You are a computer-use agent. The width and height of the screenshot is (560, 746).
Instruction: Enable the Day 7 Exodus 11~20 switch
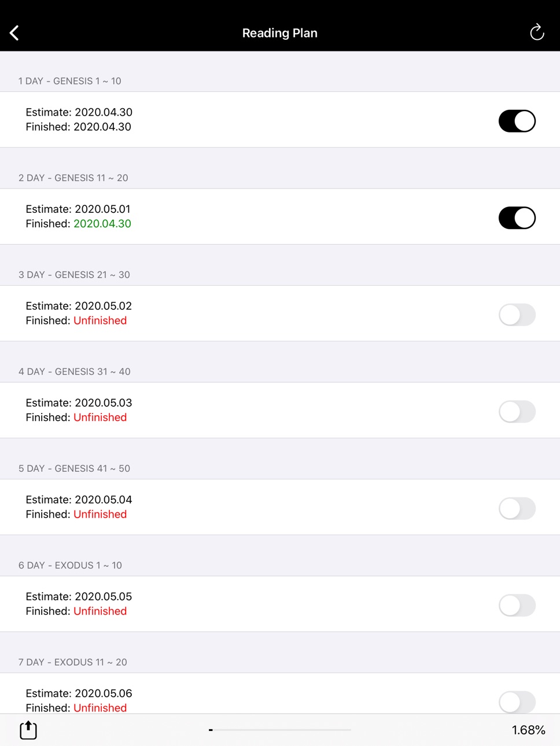(x=517, y=702)
